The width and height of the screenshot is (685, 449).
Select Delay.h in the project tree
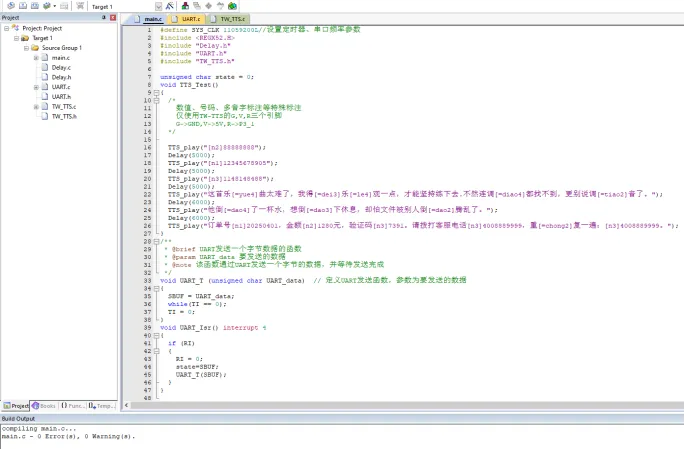(61, 77)
